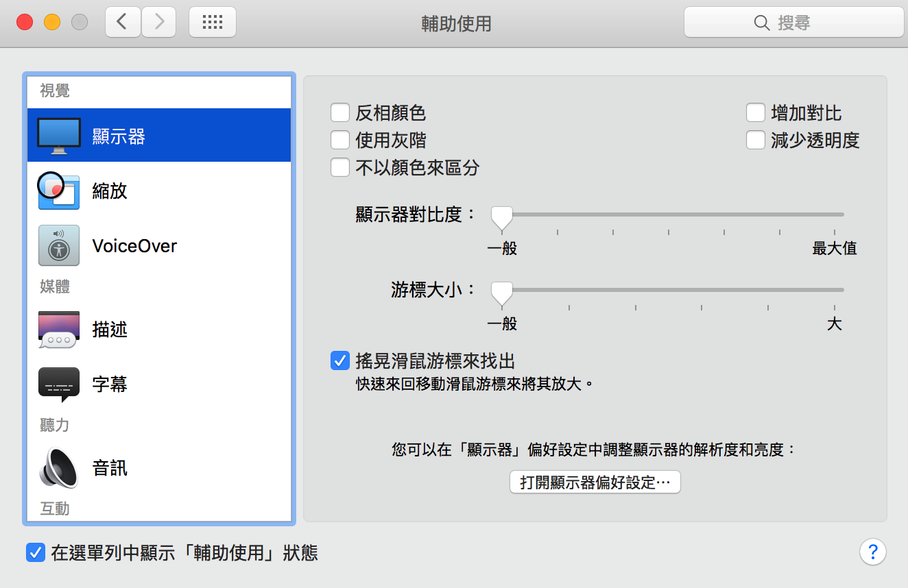Click the help question mark button
908x588 pixels.
872,552
